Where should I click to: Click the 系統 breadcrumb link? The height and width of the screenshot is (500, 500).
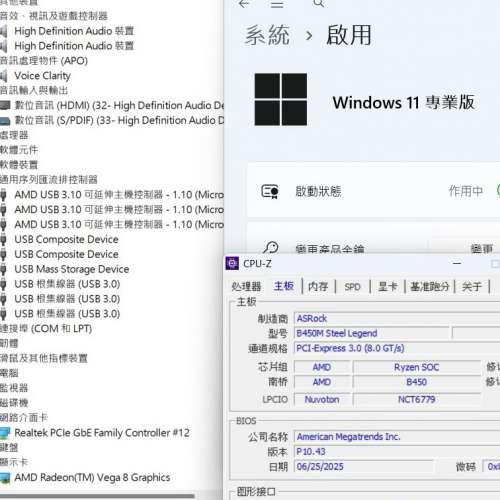click(x=267, y=35)
